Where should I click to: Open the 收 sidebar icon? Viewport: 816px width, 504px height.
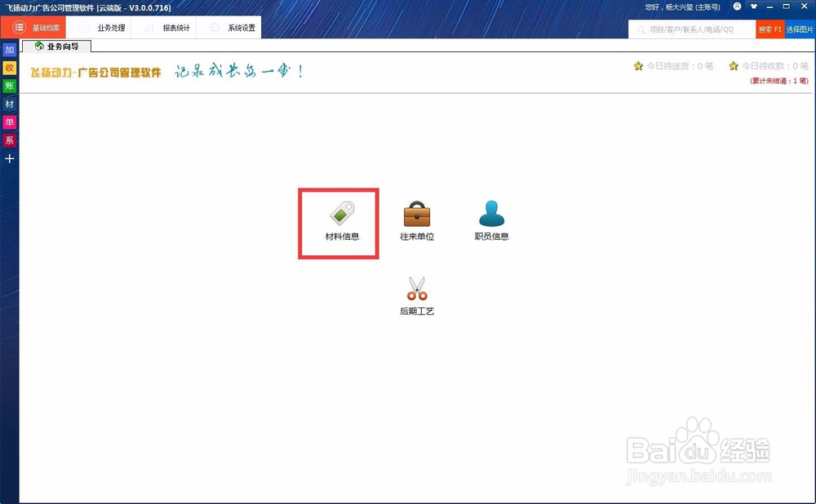[9, 68]
